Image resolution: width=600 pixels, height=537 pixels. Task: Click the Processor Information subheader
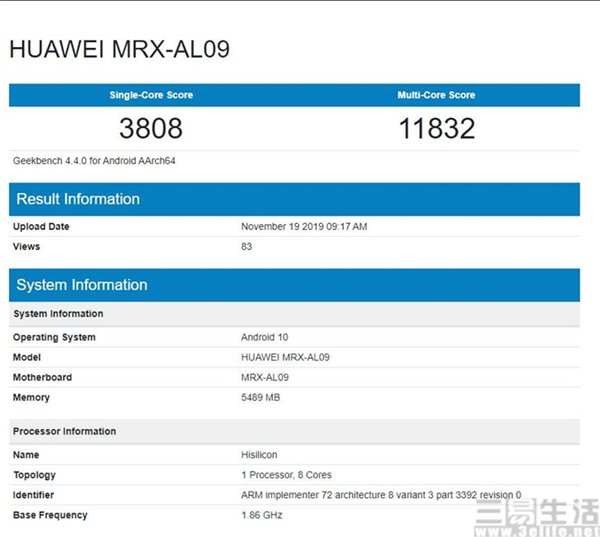click(294, 431)
